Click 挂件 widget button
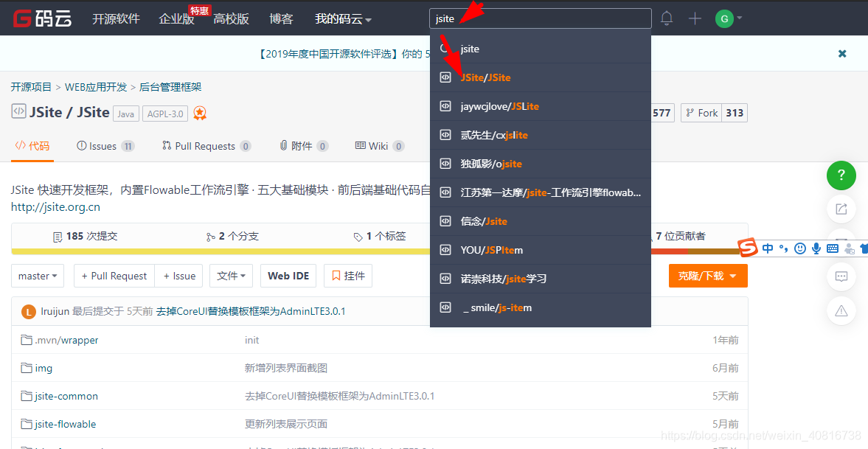Screen dimensions: 868x449 [x=348, y=276]
